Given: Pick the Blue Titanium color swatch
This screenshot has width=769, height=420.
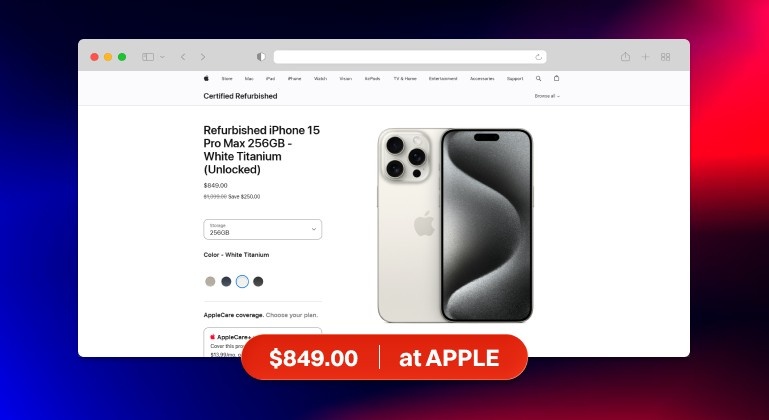Looking at the screenshot, I should click(226, 281).
